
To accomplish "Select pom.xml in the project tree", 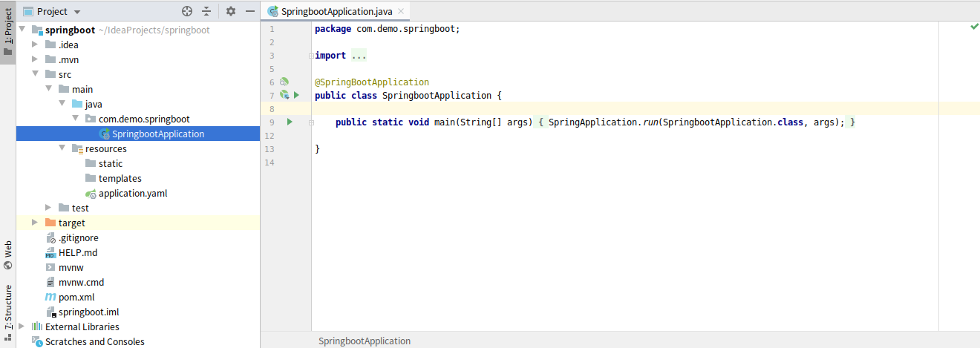I will tap(76, 297).
